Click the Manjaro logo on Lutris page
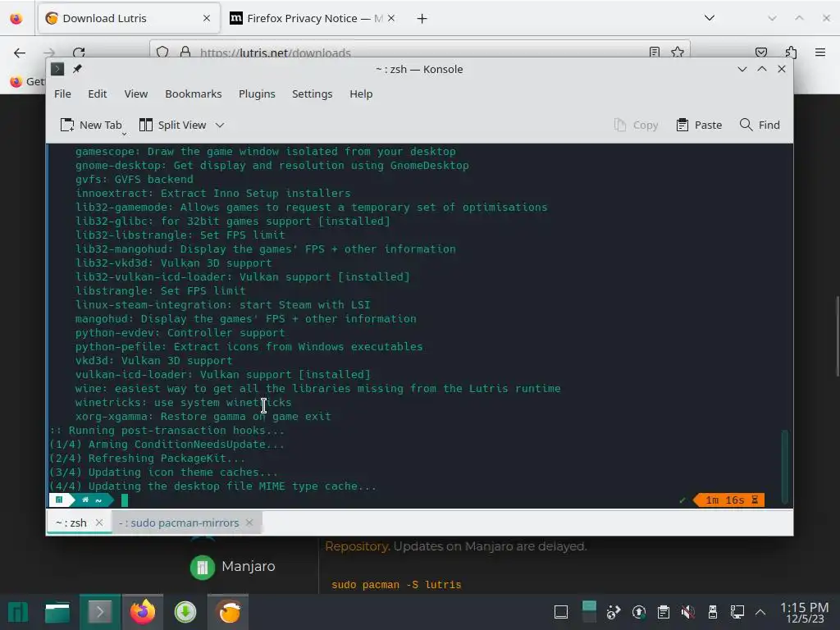840x630 pixels. coord(203,568)
